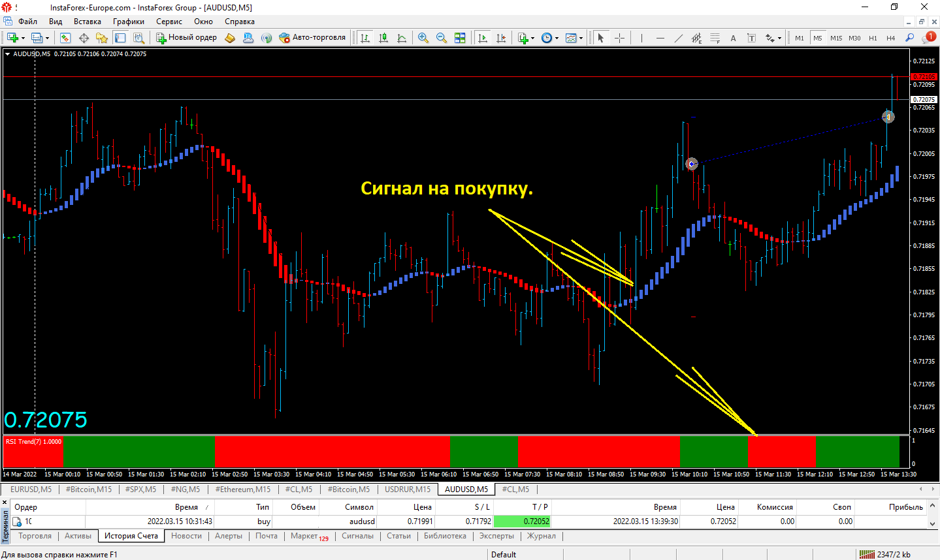
Task: Select the Vertical Line drawing tool
Action: tap(641, 38)
